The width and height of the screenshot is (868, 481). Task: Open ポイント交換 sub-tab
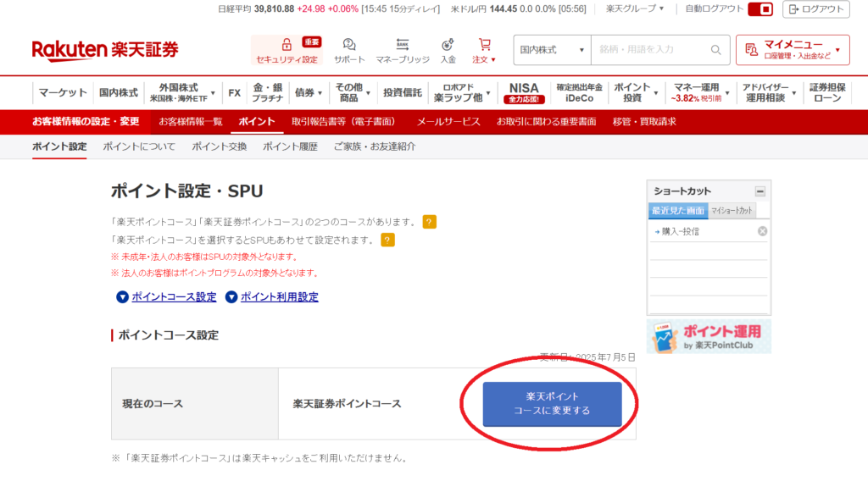[220, 147]
